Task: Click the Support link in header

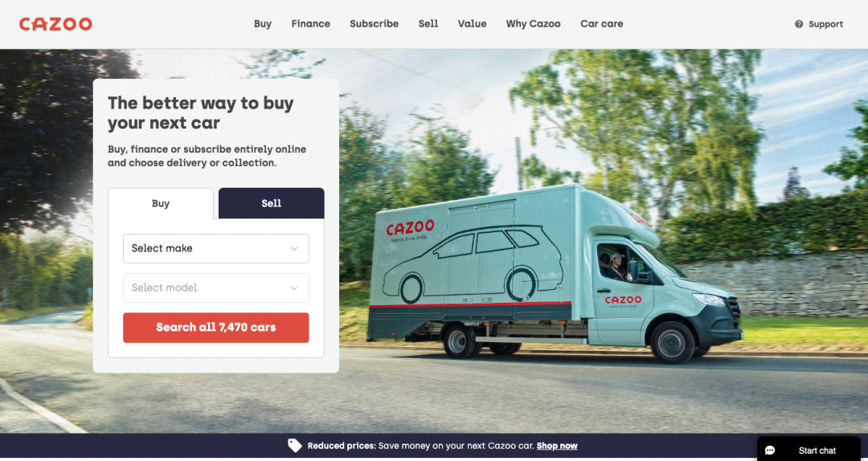Action: [x=825, y=24]
